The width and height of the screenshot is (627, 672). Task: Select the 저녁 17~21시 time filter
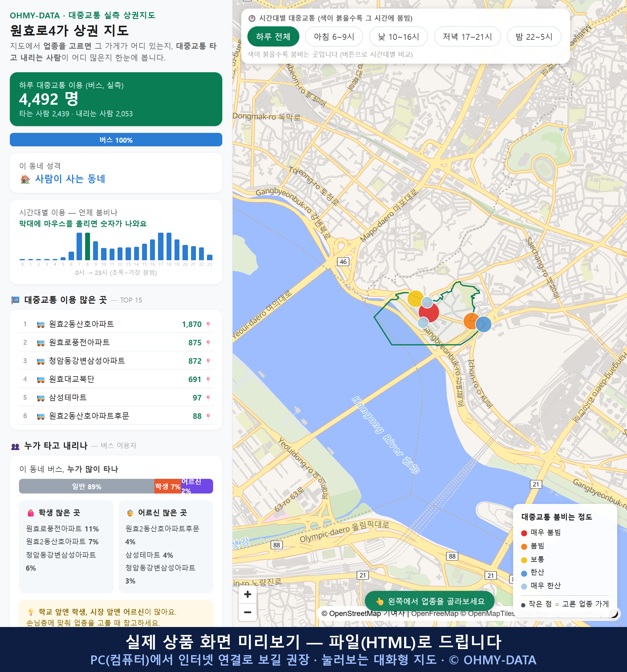coord(467,36)
